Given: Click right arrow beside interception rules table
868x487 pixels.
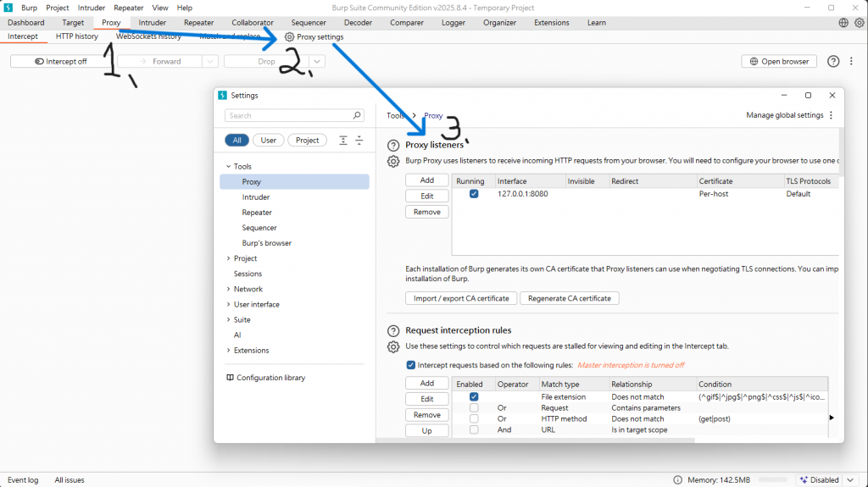Looking at the screenshot, I should 832,418.
